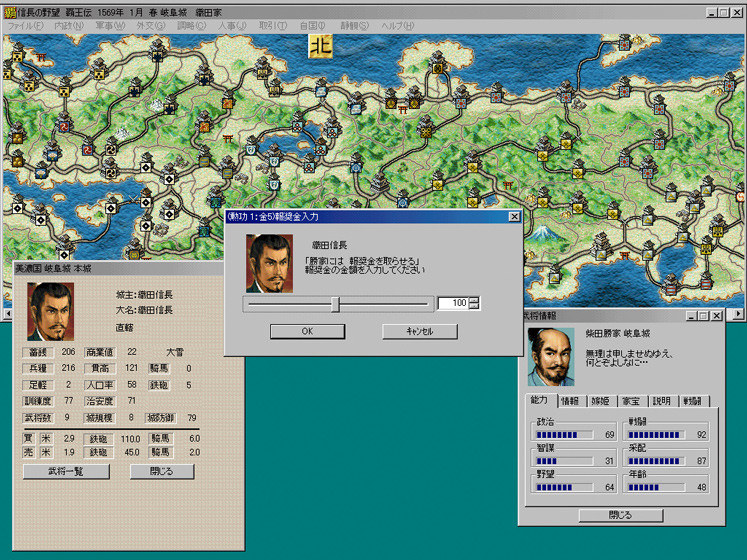Open the 外交(G) menu
This screenshot has height=560, width=747.
point(151,26)
